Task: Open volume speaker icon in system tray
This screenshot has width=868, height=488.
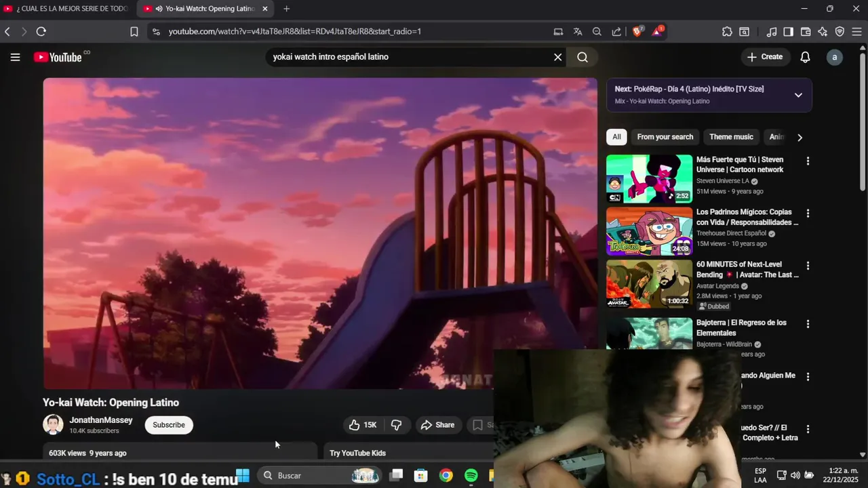Action: pos(795,475)
